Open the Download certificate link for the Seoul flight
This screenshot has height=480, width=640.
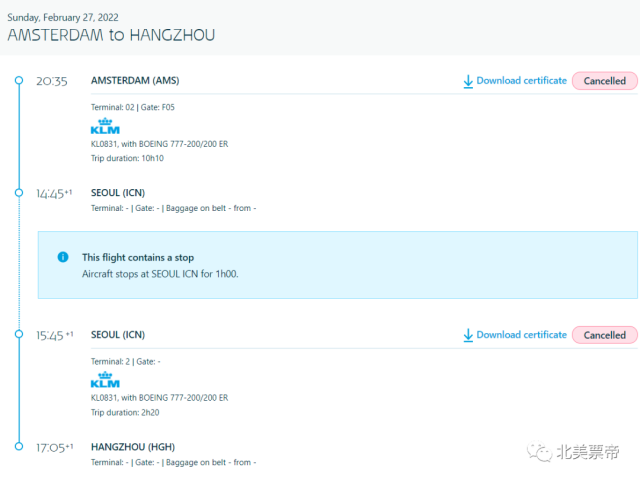[x=521, y=335]
